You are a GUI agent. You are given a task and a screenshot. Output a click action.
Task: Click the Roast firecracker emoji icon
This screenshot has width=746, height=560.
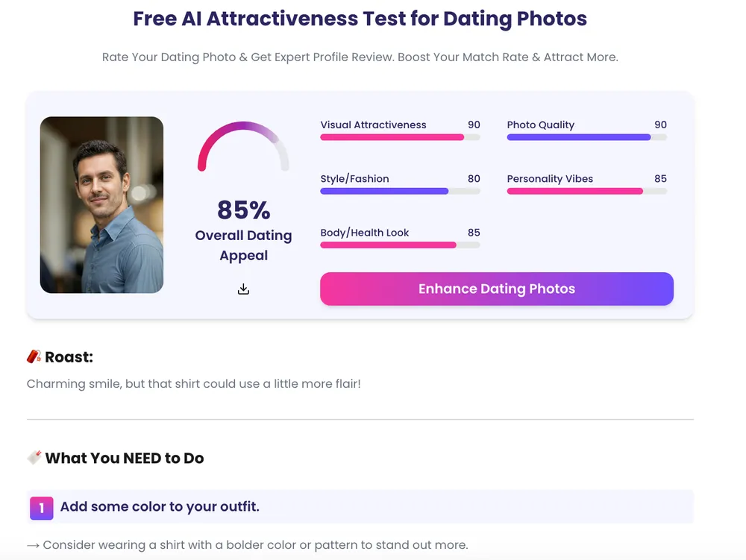(34, 357)
